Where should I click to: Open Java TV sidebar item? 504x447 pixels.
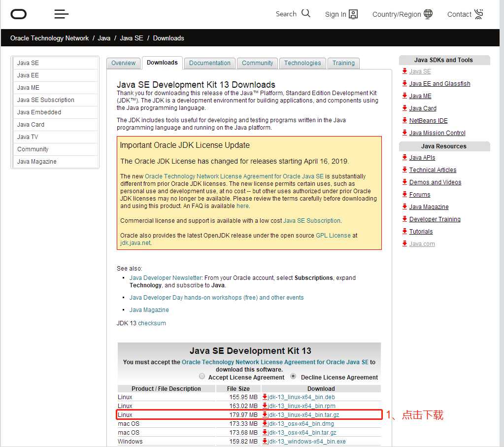coord(56,137)
